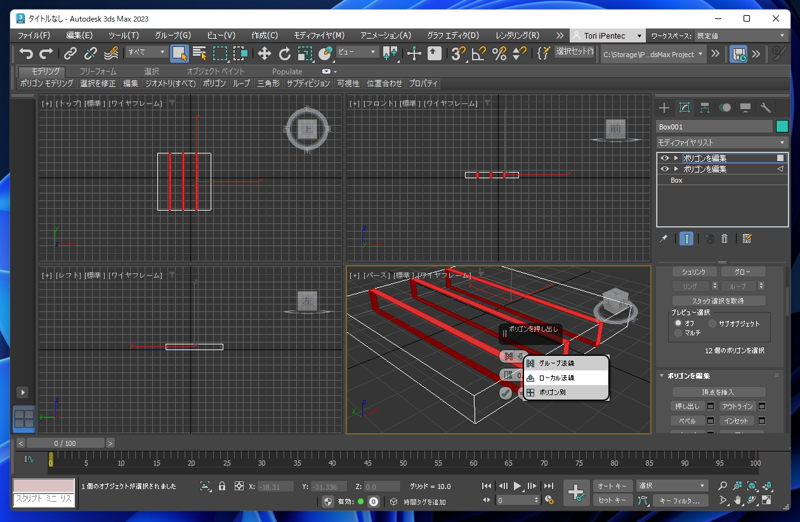800x522 pixels.
Task: Click the シュリンク button
Action: [x=693, y=272]
